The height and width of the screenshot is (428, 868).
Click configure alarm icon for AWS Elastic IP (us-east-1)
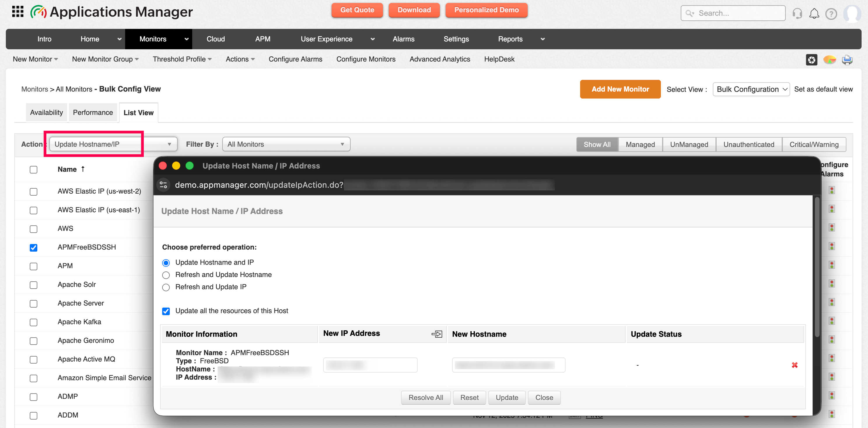click(x=832, y=209)
